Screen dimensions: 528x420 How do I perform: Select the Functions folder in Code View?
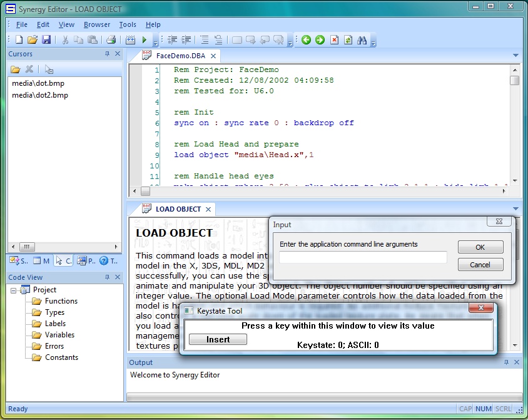(x=61, y=301)
